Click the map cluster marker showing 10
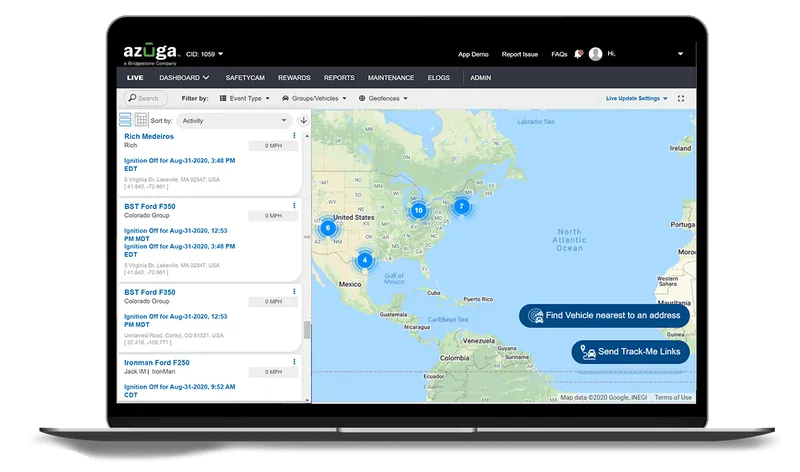The height and width of the screenshot is (472, 800). point(418,210)
